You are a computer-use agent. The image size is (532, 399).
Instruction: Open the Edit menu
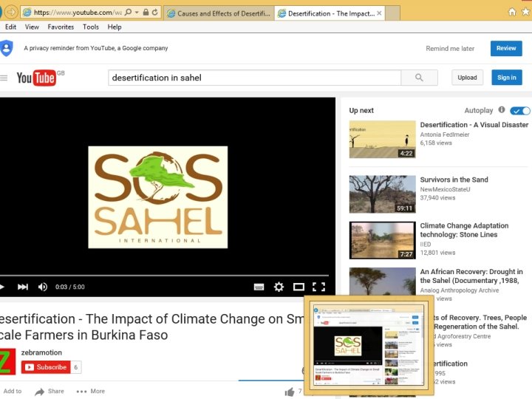(10, 27)
